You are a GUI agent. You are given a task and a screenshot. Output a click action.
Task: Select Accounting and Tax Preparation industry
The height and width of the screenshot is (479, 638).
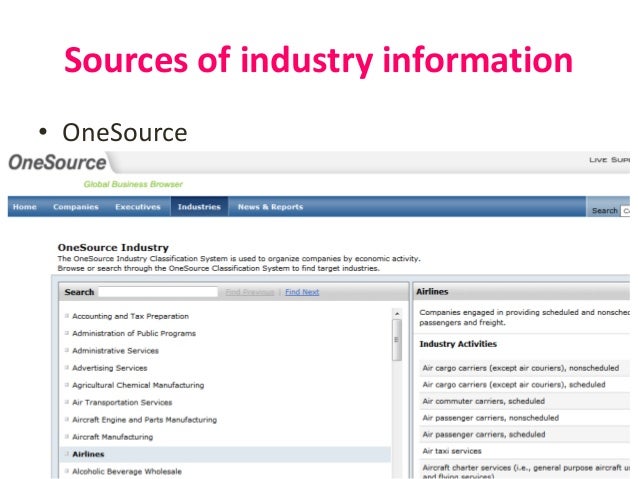click(130, 316)
